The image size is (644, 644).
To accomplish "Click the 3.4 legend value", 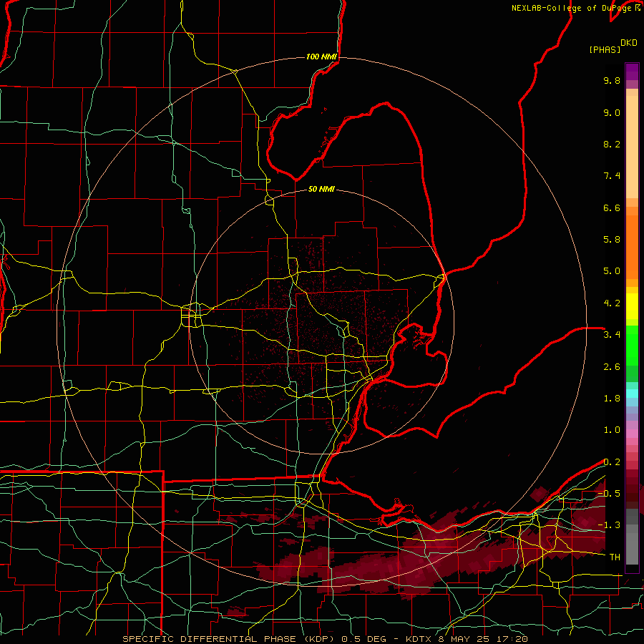I will coord(612,334).
